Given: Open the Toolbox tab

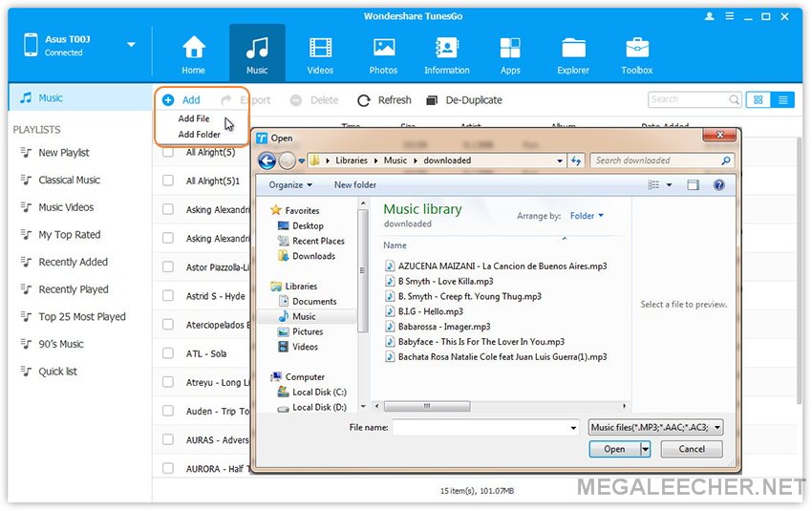Looking at the screenshot, I should click(636, 54).
